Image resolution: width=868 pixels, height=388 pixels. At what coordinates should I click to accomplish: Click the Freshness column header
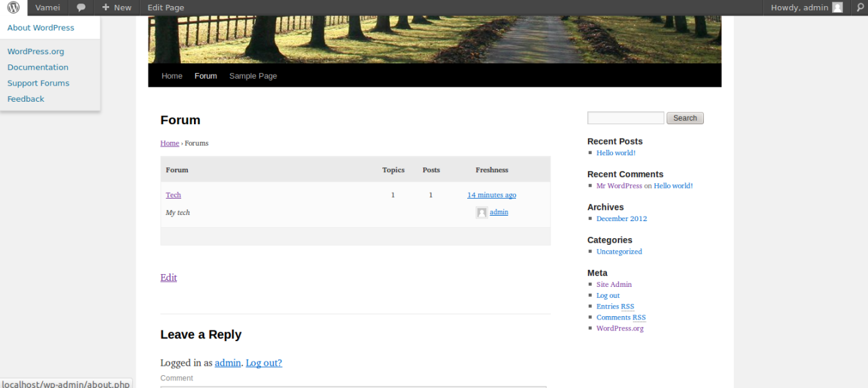[x=492, y=170]
